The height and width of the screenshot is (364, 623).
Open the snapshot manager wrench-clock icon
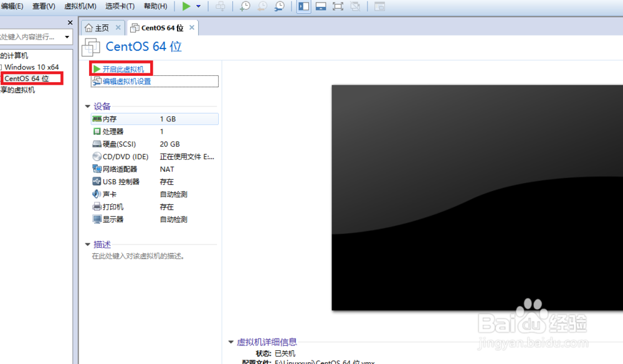(280, 6)
